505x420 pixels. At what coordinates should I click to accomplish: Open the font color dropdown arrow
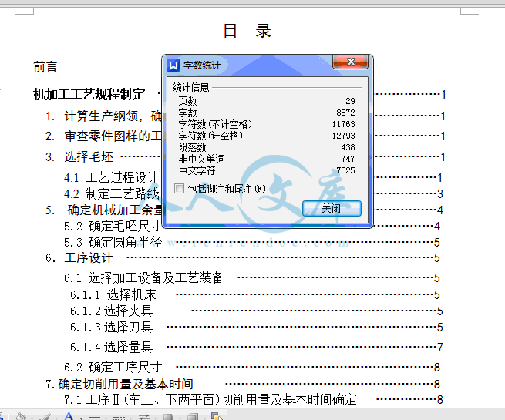coord(81,418)
